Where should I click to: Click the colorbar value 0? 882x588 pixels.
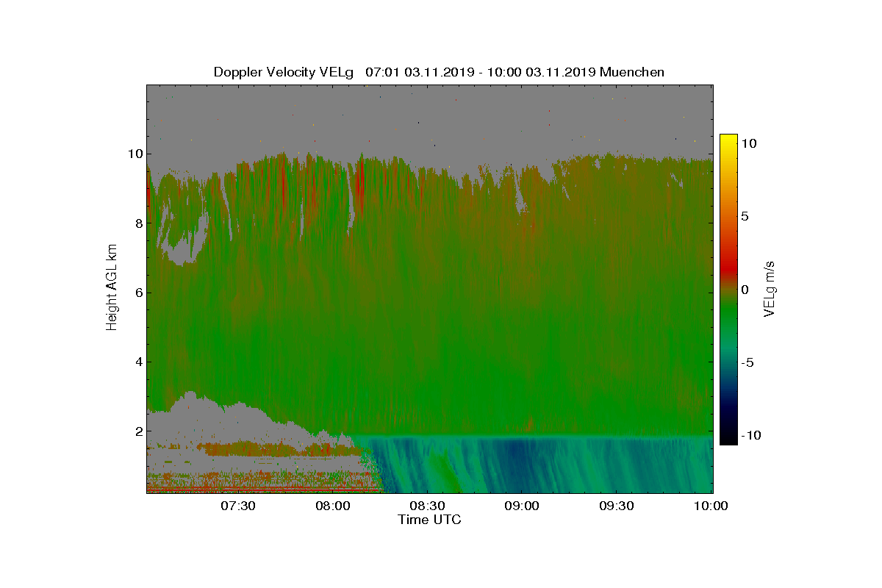tap(745, 290)
